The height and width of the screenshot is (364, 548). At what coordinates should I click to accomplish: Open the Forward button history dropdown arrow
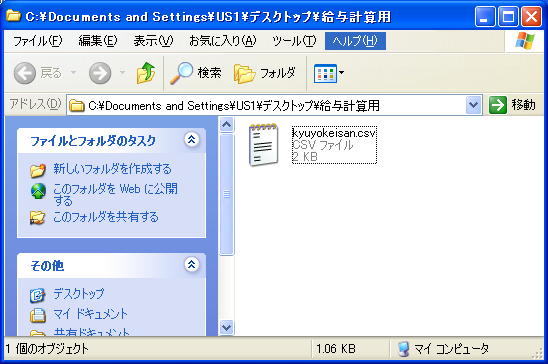click(x=122, y=73)
